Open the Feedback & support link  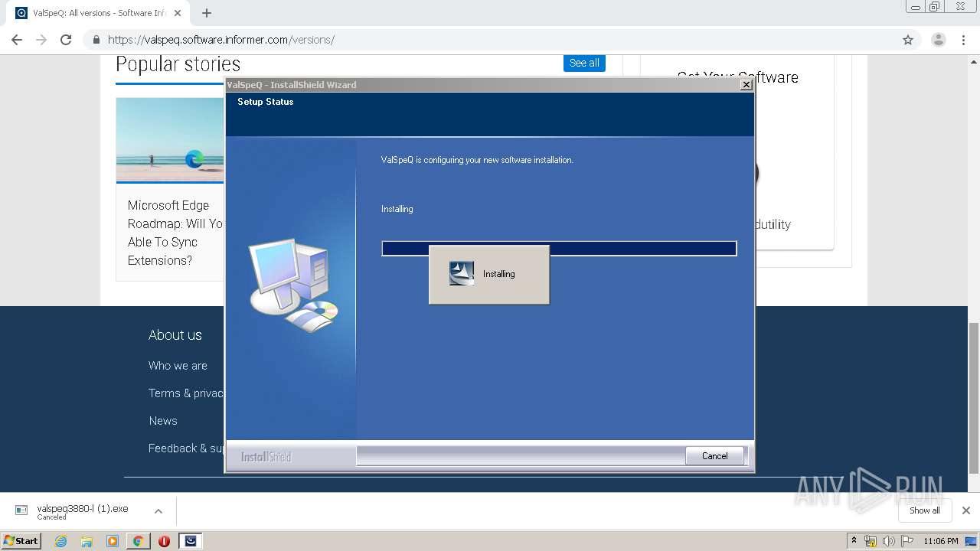point(186,448)
